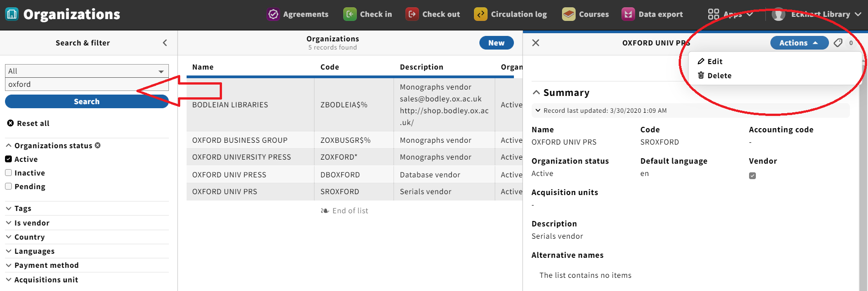Viewport: 868px width, 291px height.
Task: Select the OXFORD UNIVERSITY PRESS row
Action: tap(355, 157)
